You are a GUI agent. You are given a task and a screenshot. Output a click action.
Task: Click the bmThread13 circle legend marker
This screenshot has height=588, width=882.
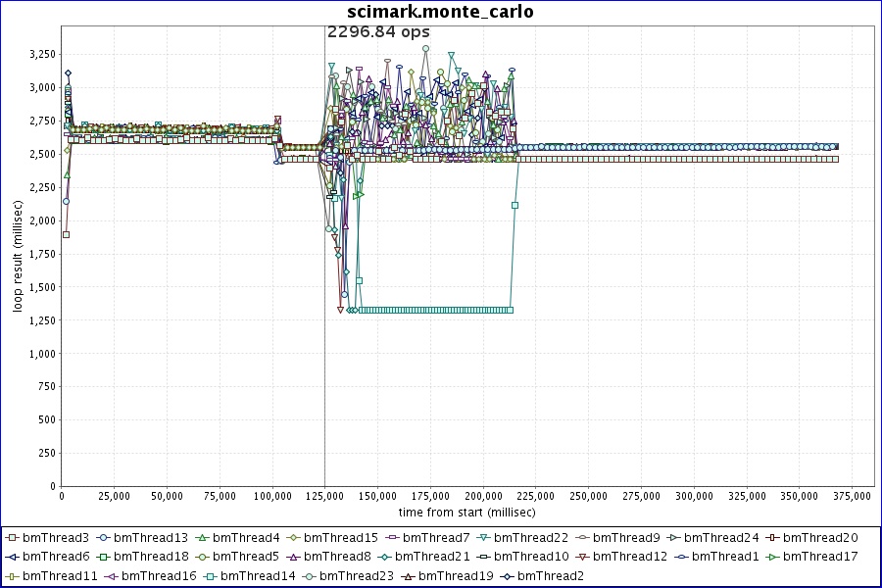[103, 538]
